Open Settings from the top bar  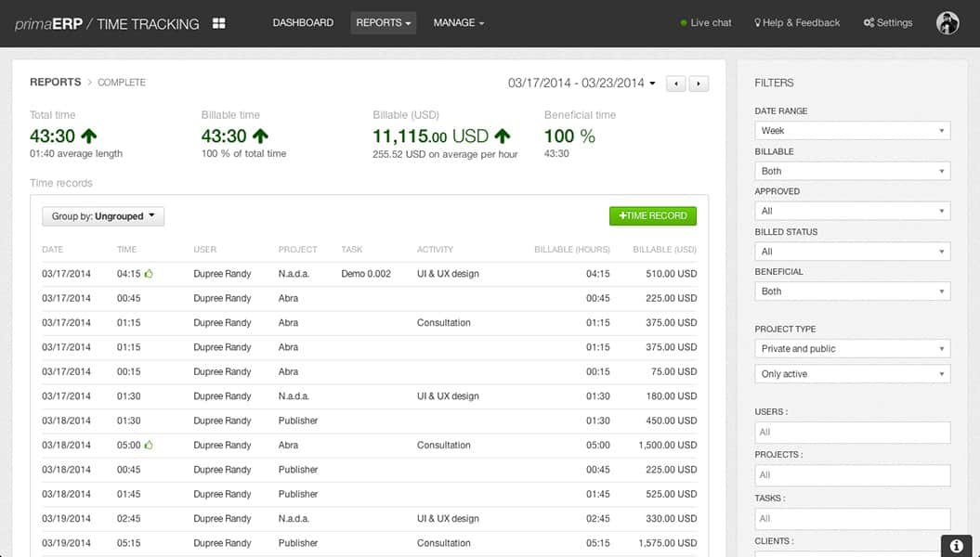(887, 23)
